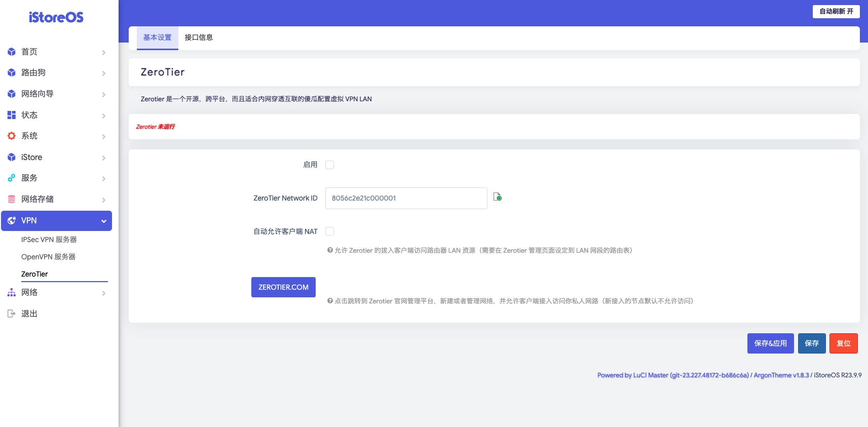Screen dimensions: 868x427
Task: Click the 首页 cube icon
Action: [12, 52]
